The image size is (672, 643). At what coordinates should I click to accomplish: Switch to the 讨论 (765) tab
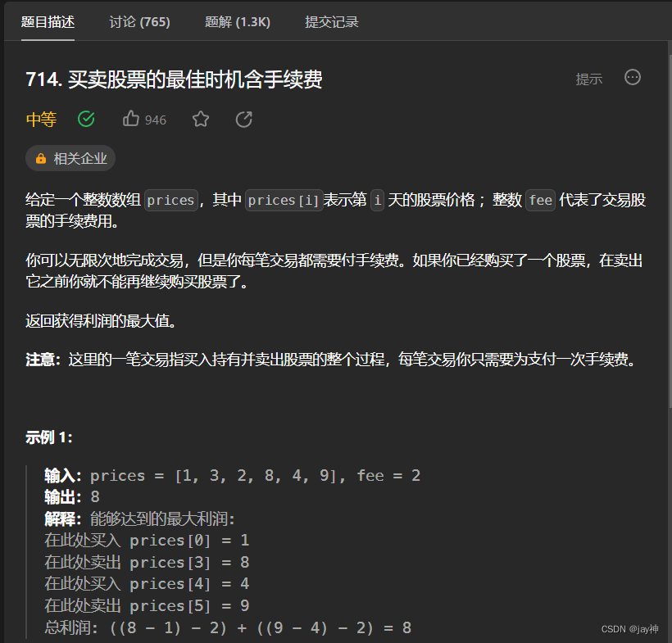pyautogui.click(x=139, y=22)
